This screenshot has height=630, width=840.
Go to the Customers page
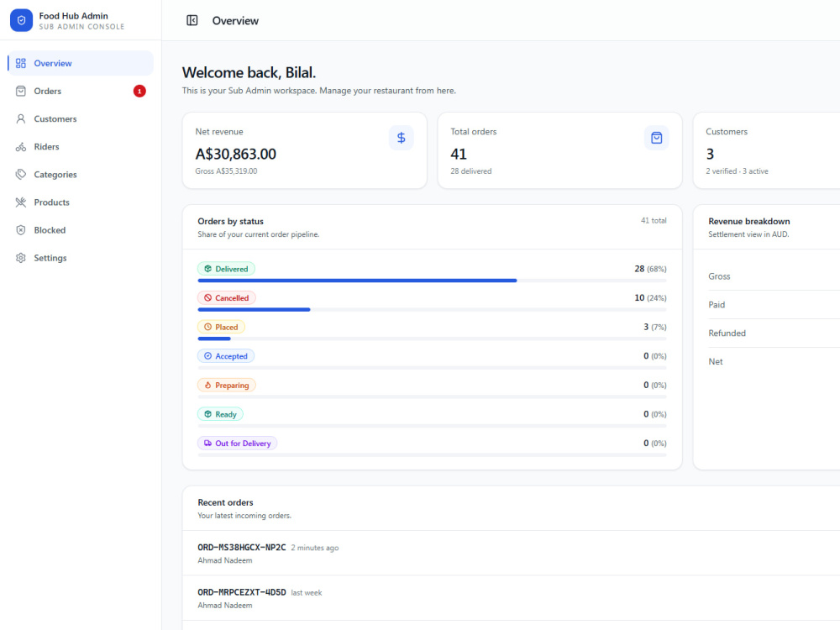81,119
